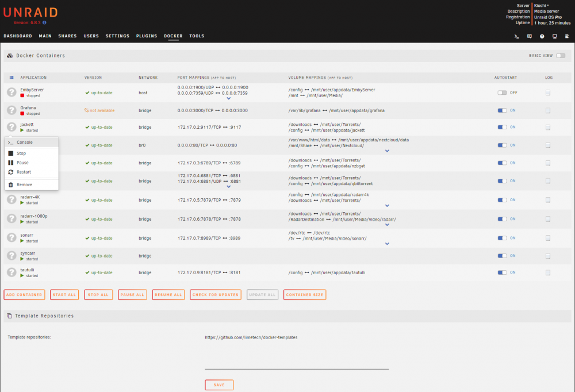This screenshot has height=392, width=575.
Task: Click the feedback icon in top bar
Action: pos(529,36)
